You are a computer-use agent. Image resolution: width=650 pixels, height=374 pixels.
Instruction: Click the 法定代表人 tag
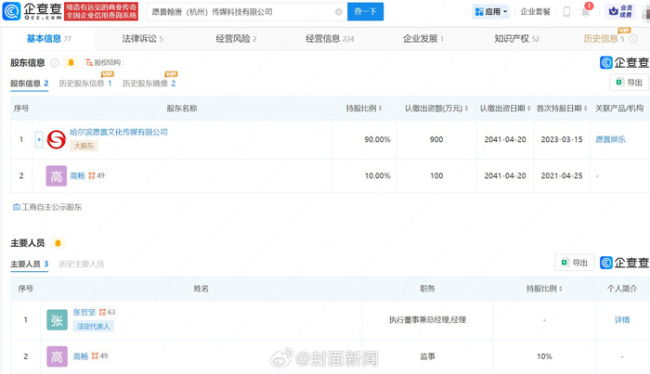click(x=93, y=326)
